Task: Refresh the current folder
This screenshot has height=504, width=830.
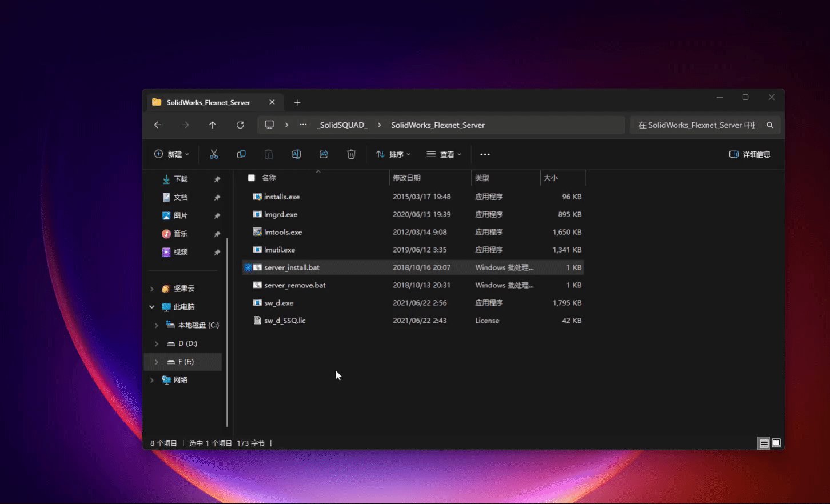Action: pyautogui.click(x=240, y=125)
